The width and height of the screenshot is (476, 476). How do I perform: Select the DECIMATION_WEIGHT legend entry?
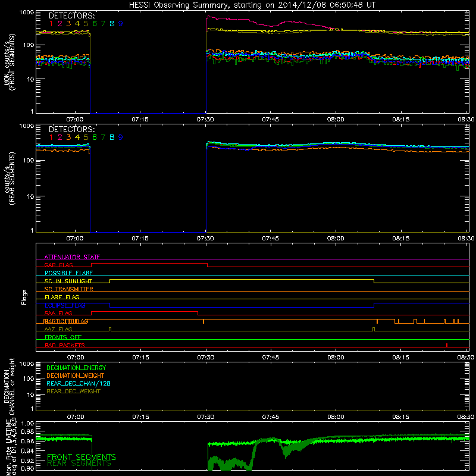[x=76, y=375]
